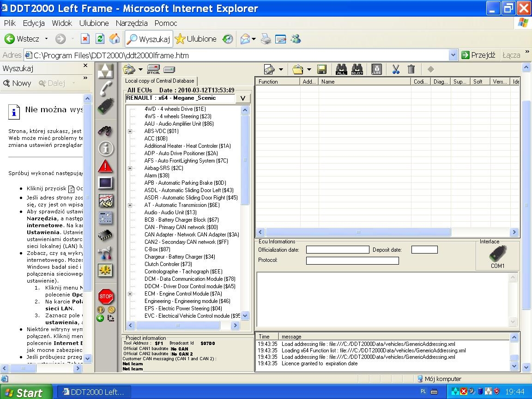Click the red STOP sign icon
532x399 pixels.
(x=105, y=296)
